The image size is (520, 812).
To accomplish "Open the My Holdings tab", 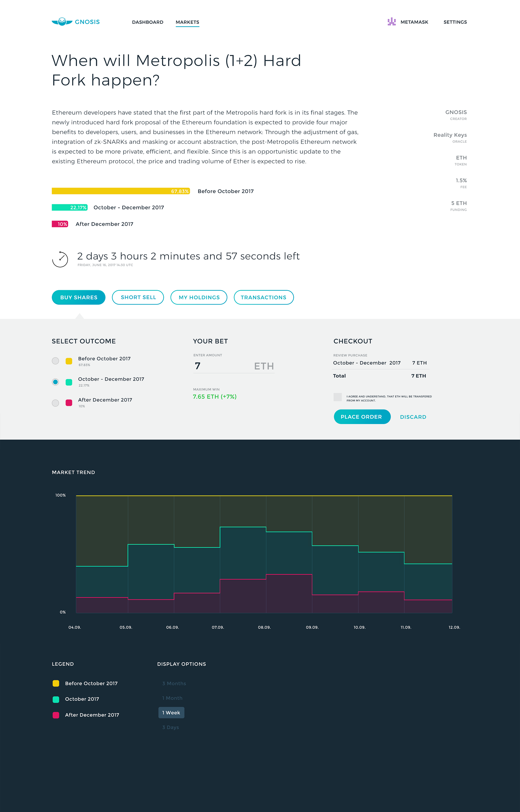I will coord(199,297).
